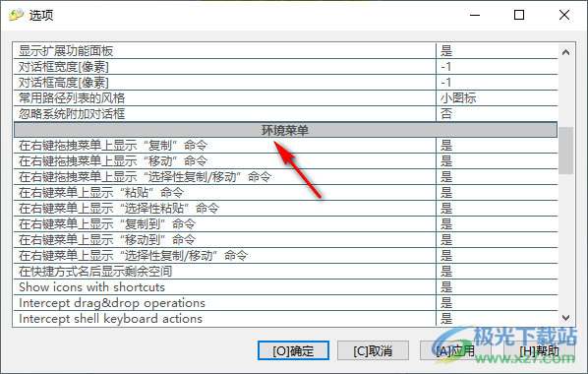588x374 pixels.
Task: Select the 环境菜单 section header
Action: tap(285, 130)
